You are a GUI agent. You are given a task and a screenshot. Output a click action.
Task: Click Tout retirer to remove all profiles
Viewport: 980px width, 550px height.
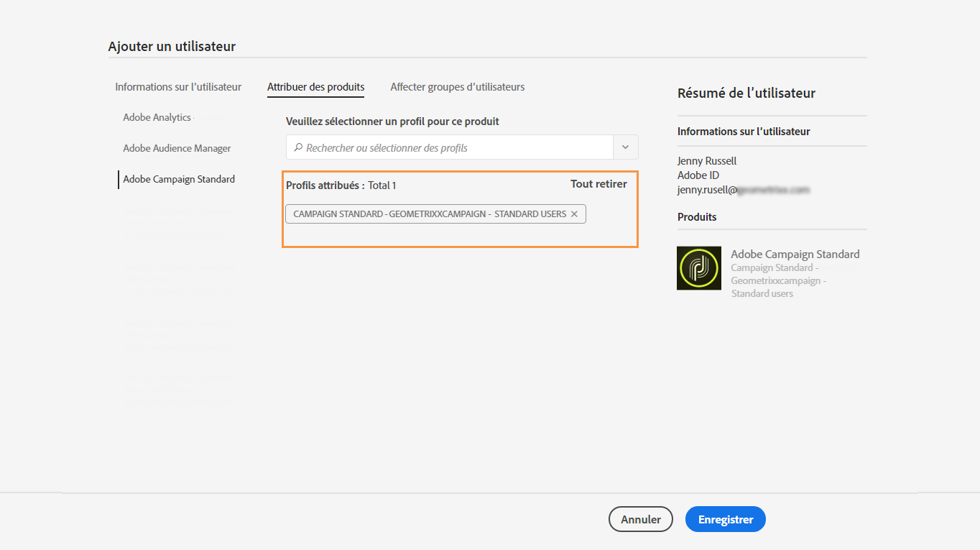tap(598, 184)
